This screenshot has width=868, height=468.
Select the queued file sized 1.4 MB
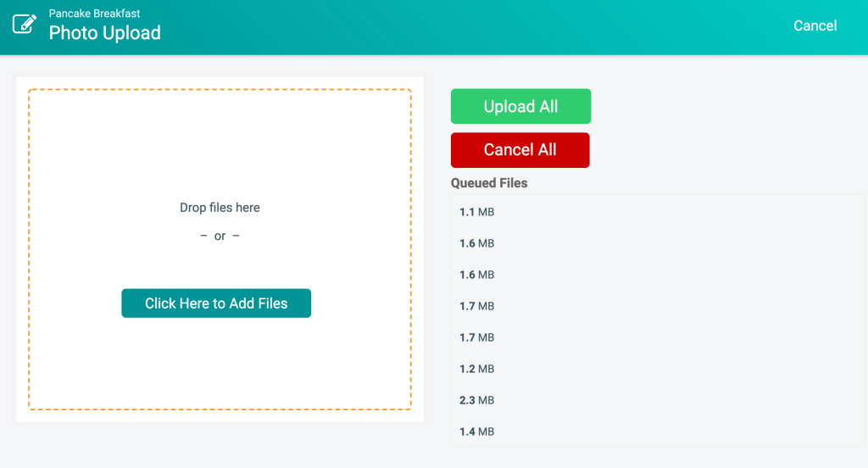658,432
